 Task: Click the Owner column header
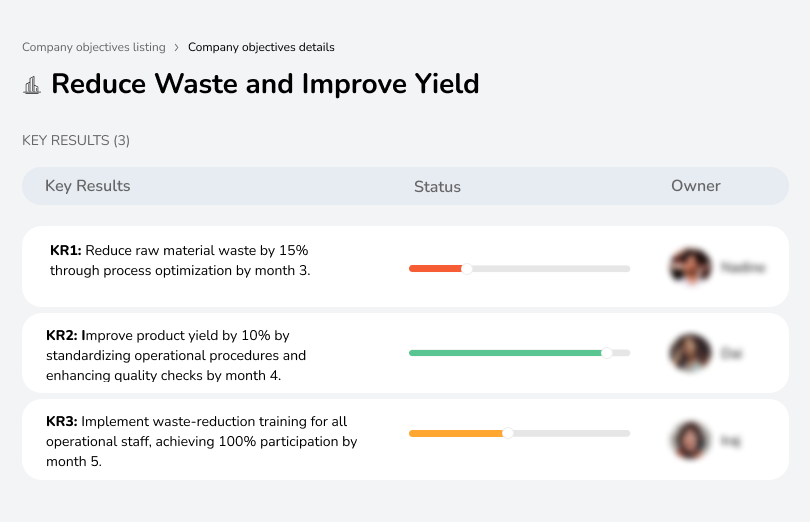coord(695,186)
